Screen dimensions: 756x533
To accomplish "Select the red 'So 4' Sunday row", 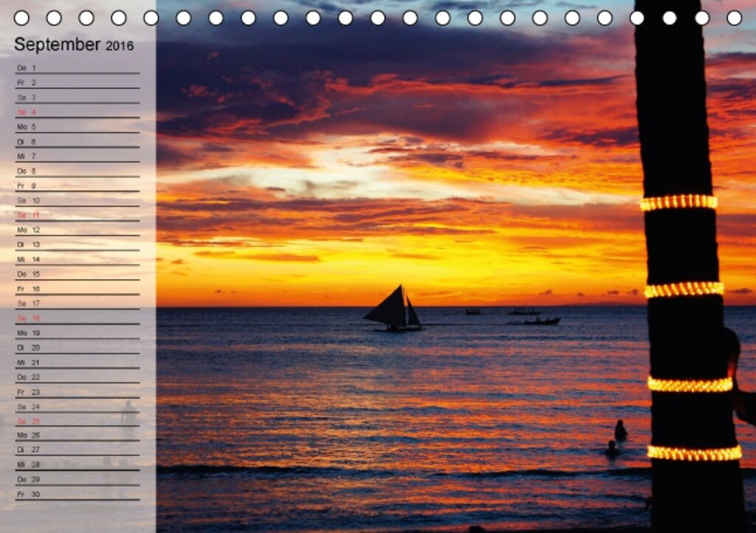I will click(77, 112).
